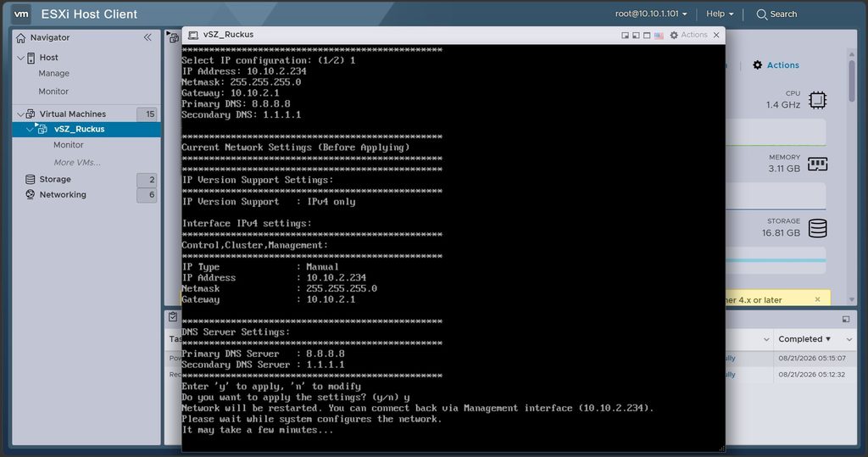This screenshot has height=457, width=868.
Task: Click the vSZ_Ruckus VM icon in tree
Action: (x=42, y=129)
